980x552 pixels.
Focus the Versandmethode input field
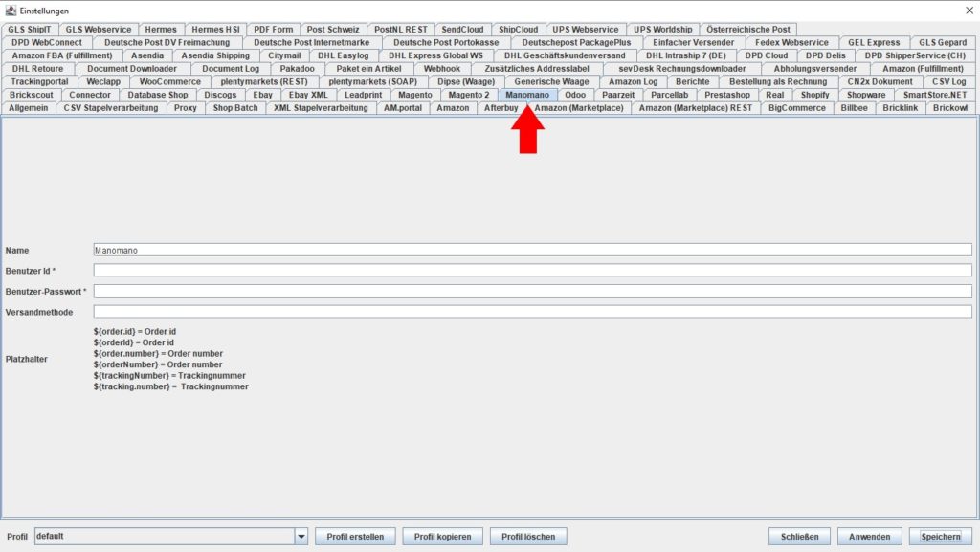tap(532, 312)
